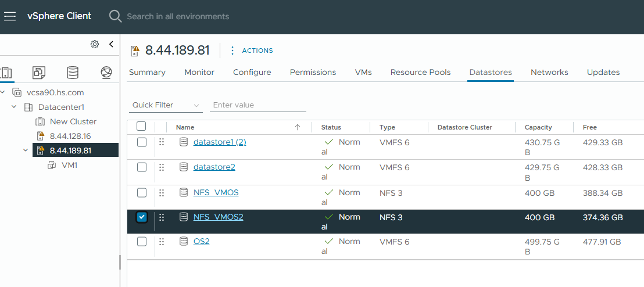Switch to the Configure tab
Screen dimensions: 644x287
click(x=252, y=72)
